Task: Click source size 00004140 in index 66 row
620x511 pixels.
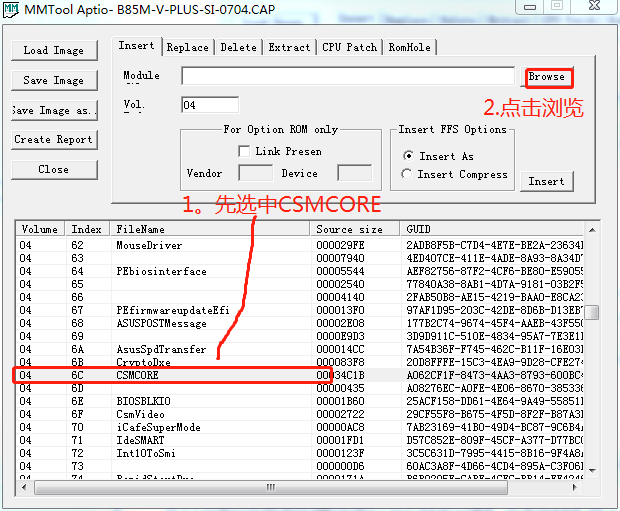Action: 340,297
